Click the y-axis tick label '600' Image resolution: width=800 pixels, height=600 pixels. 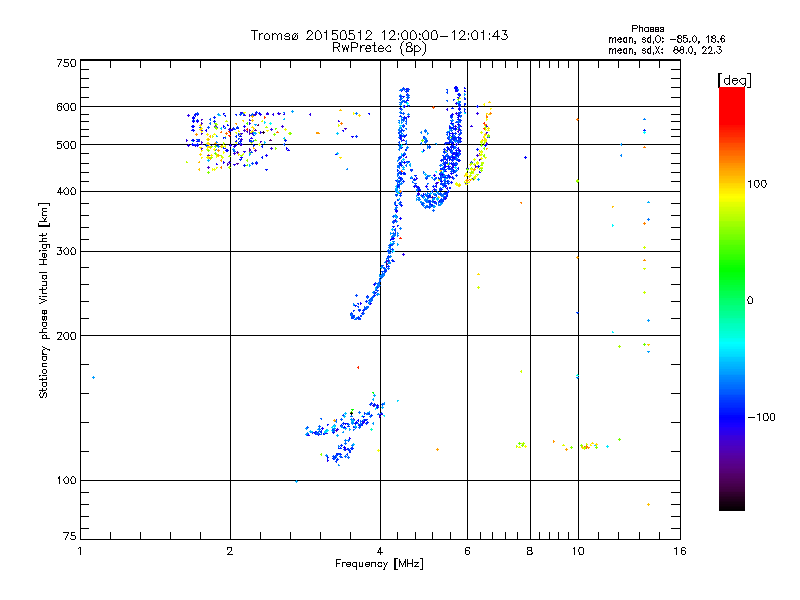tap(67, 107)
